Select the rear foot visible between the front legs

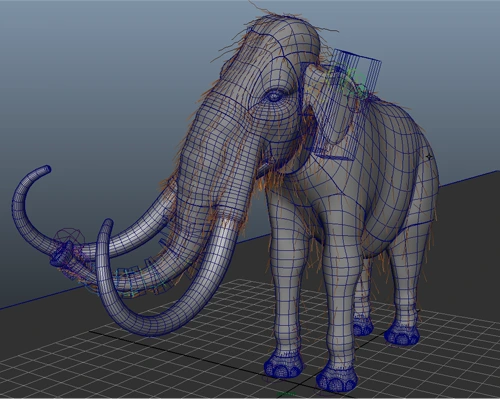point(363,326)
